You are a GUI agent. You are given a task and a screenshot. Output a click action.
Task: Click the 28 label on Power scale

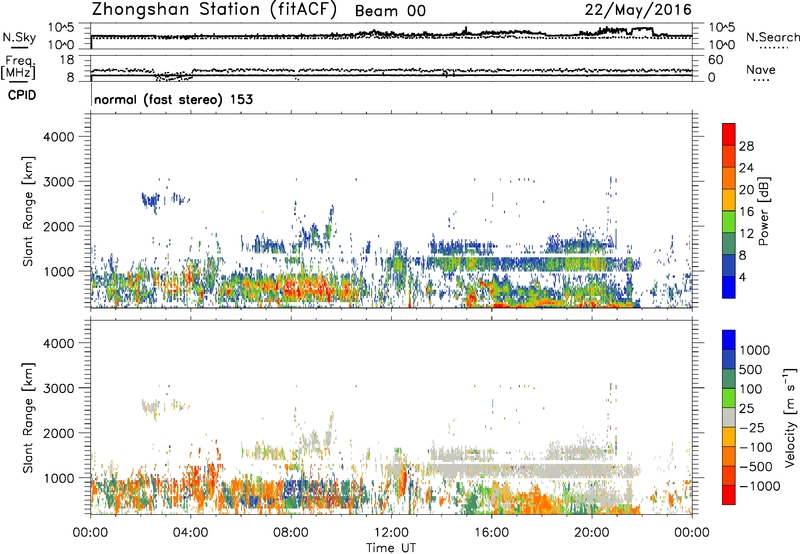pos(746,146)
